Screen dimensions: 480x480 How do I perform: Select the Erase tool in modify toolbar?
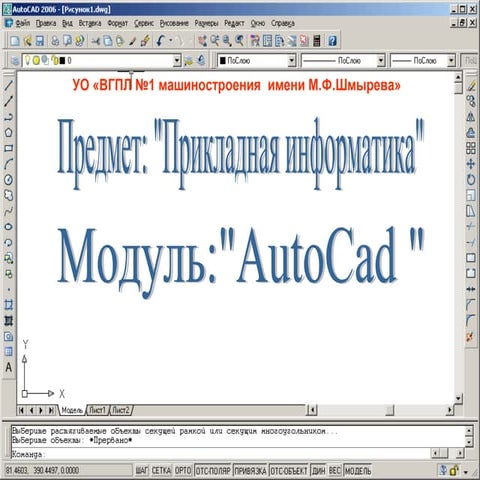(x=471, y=86)
